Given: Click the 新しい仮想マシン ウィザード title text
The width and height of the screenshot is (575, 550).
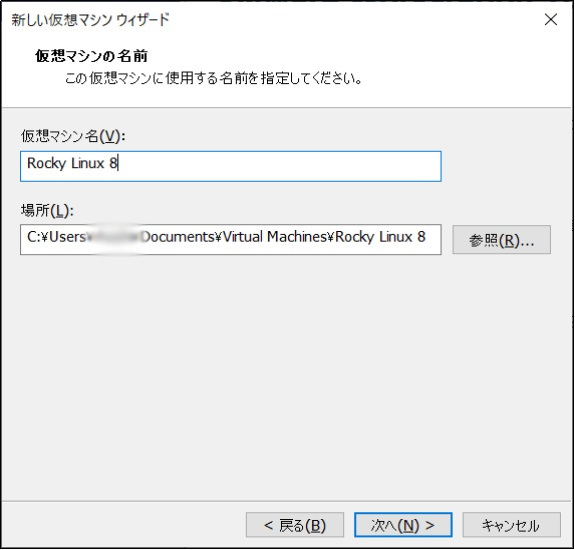Looking at the screenshot, I should pyautogui.click(x=90, y=19).
